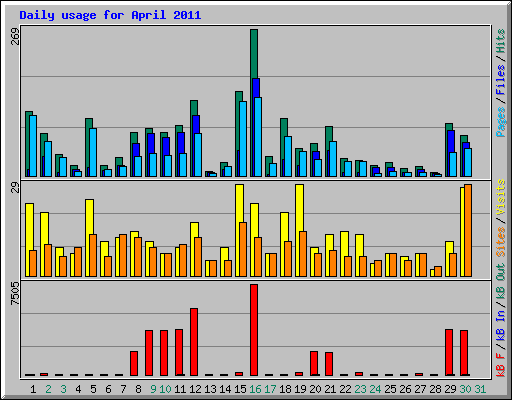The height and width of the screenshot is (400, 512).
Task: Click day label '19' on the x-axis
Action: pyautogui.click(x=300, y=389)
